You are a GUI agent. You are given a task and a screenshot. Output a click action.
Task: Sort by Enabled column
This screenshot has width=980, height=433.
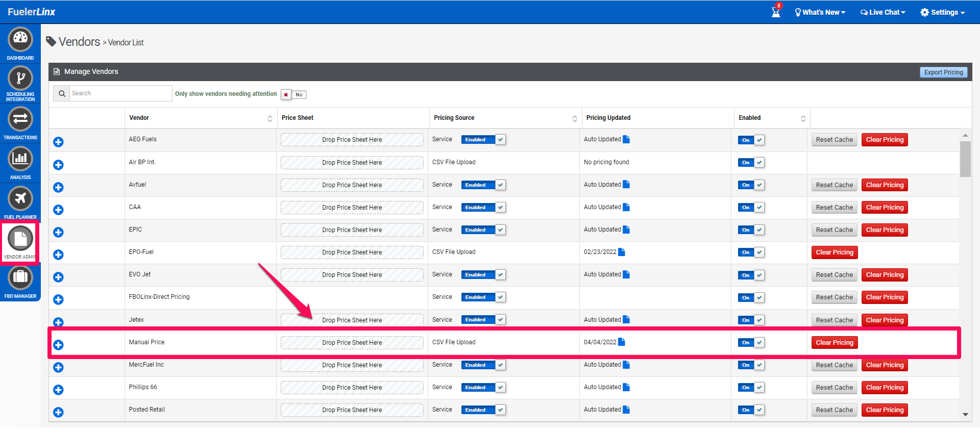point(803,118)
